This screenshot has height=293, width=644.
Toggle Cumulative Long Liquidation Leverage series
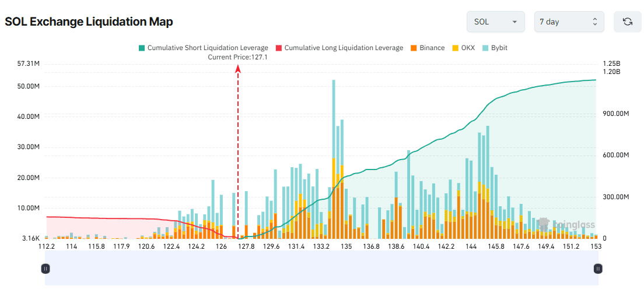338,48
